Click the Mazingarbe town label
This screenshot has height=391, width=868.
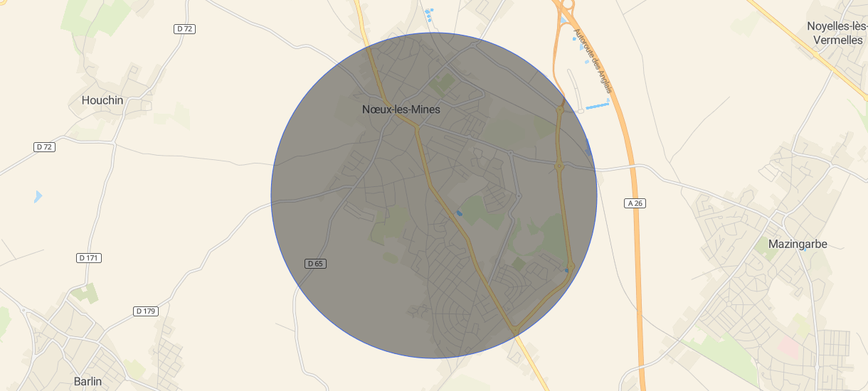pos(798,244)
